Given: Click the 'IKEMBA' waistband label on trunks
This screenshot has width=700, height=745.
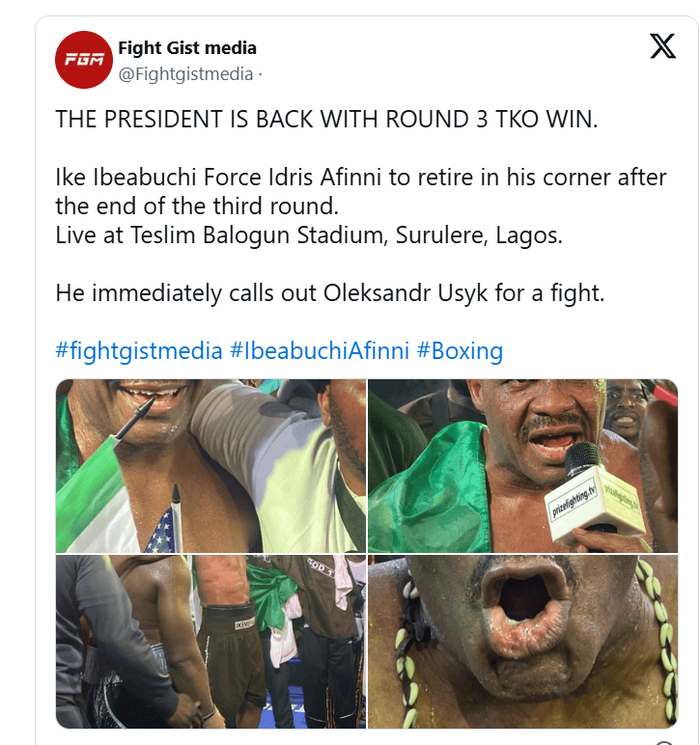Looking at the screenshot, I should (x=244, y=622).
